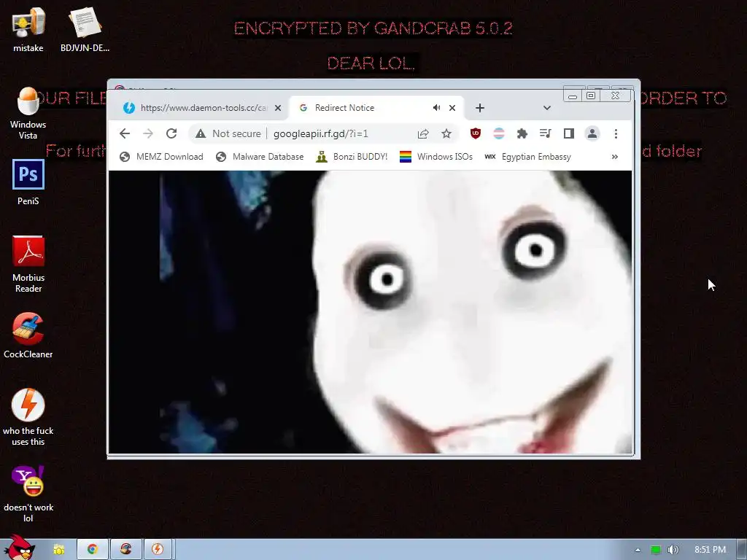Open a new tab with the plus button

point(480,108)
